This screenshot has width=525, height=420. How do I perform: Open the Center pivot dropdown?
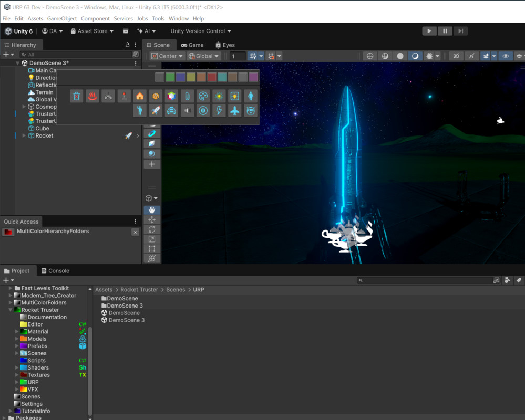[x=167, y=56]
